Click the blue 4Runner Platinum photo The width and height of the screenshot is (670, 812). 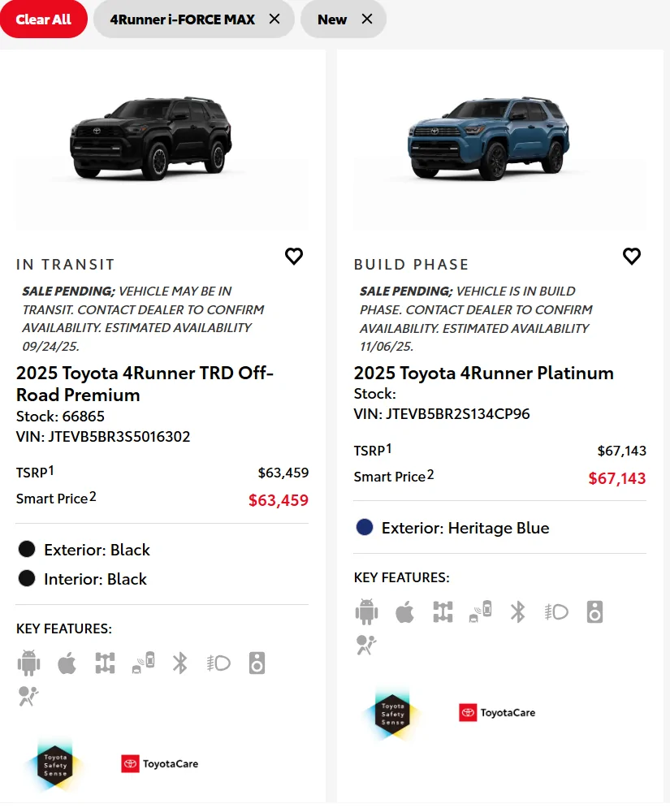(x=488, y=136)
